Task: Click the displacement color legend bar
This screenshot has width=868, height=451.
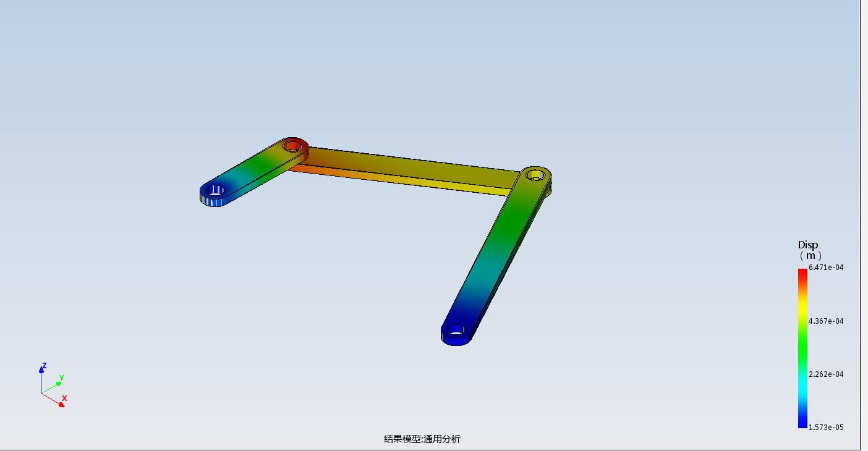Action: pos(802,348)
